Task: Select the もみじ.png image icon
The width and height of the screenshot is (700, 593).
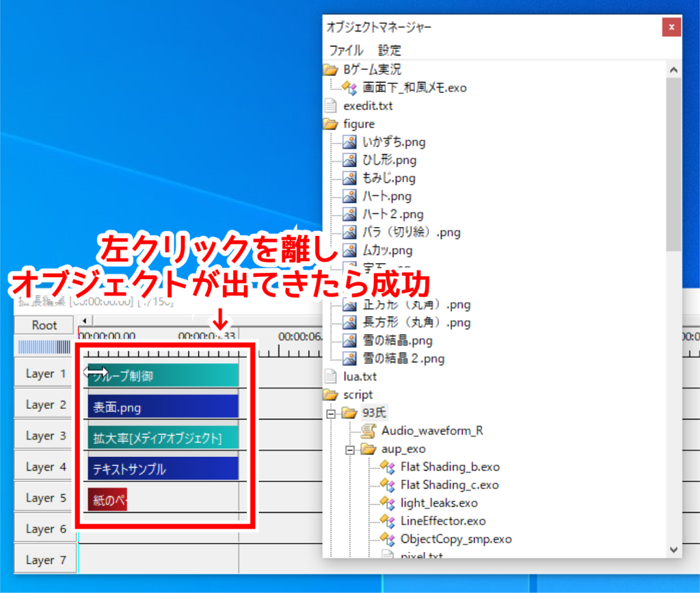Action: click(349, 178)
